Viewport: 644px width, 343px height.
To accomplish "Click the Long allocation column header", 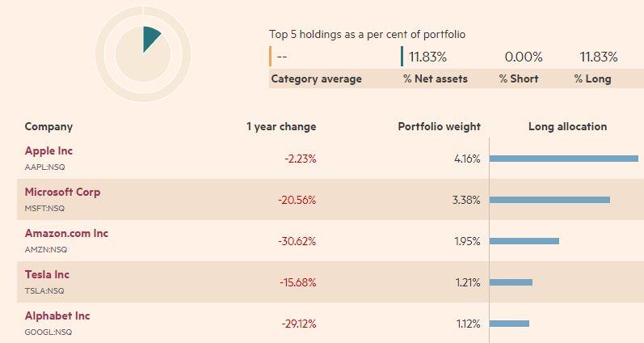I will pyautogui.click(x=567, y=127).
